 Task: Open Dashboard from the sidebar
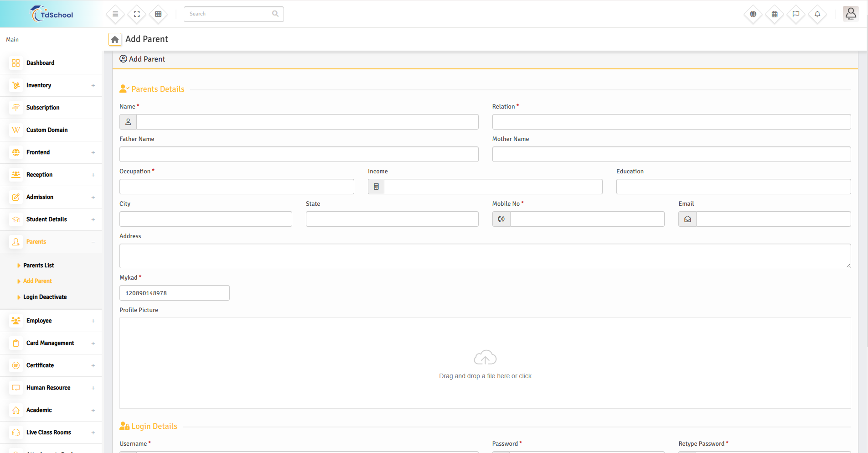[40, 63]
